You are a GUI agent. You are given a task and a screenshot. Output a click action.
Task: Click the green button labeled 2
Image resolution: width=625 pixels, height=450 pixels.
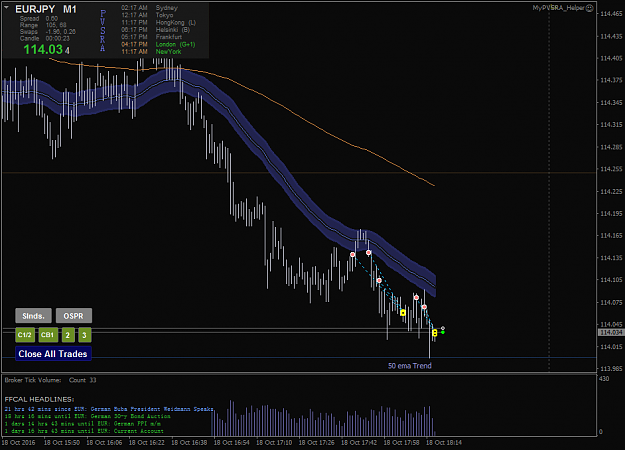point(68,335)
